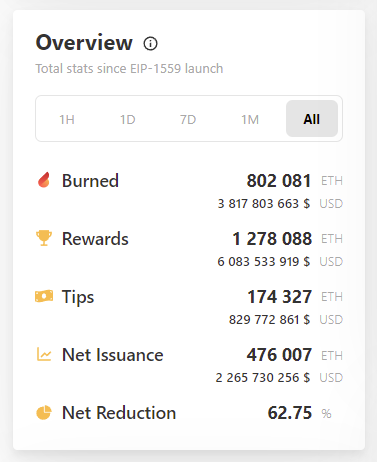Click the banknote icon next to Tips
Screen dimensions: 377x462
[x=44, y=296]
